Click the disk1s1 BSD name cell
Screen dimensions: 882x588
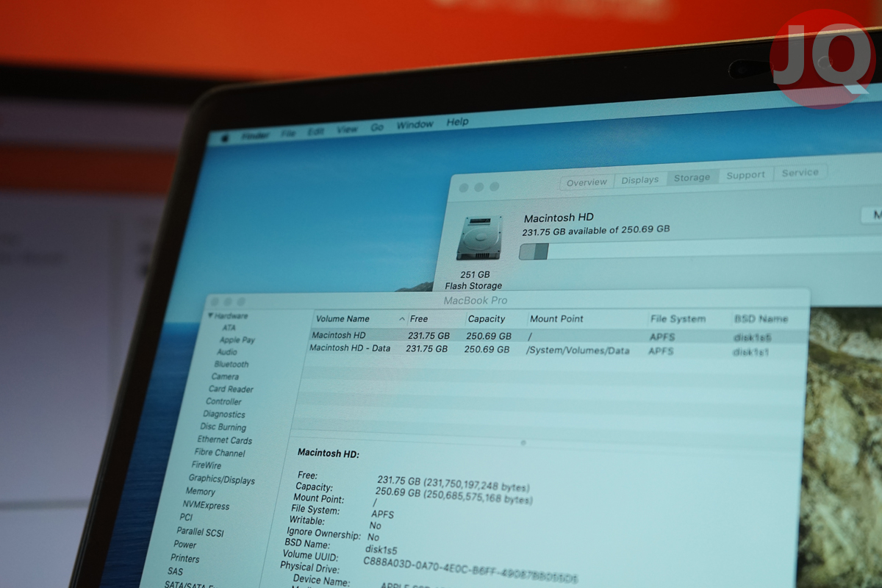(751, 352)
